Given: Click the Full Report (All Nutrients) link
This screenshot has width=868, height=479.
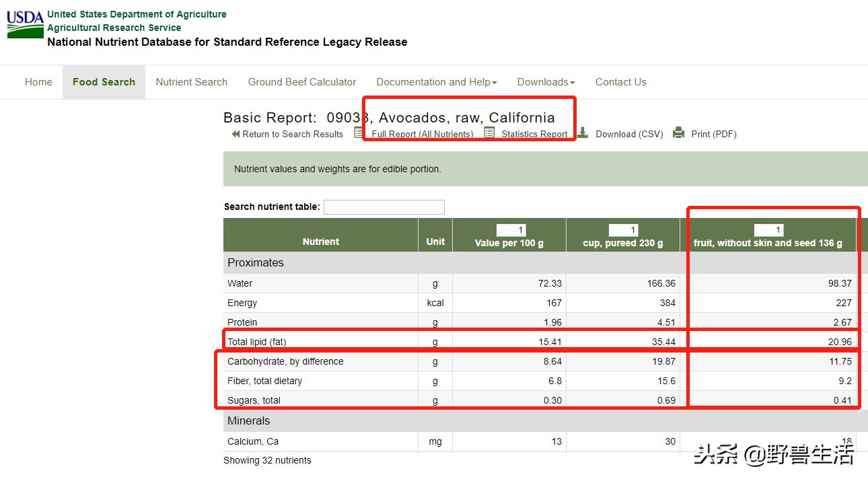Looking at the screenshot, I should coord(422,134).
